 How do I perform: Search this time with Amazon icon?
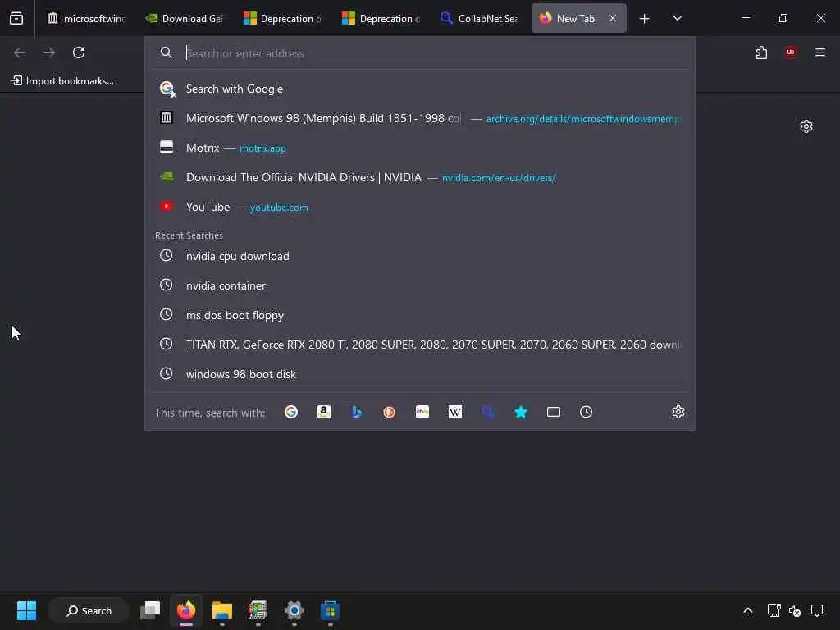point(323,412)
